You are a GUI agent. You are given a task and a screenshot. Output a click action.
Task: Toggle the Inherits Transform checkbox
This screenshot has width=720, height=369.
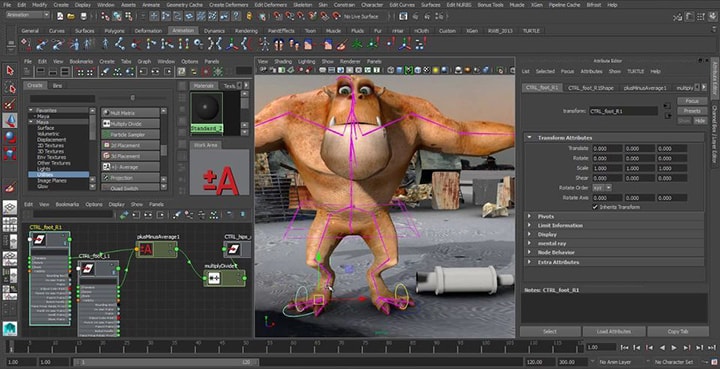(x=595, y=207)
